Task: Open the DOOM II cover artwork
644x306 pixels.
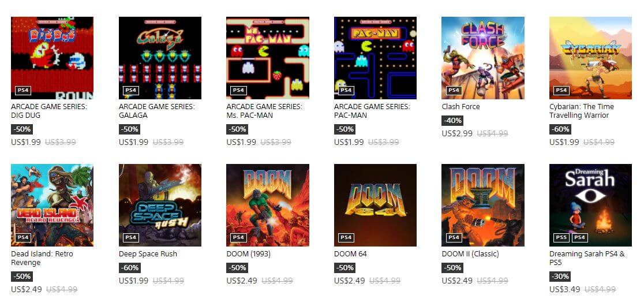Action: point(483,206)
